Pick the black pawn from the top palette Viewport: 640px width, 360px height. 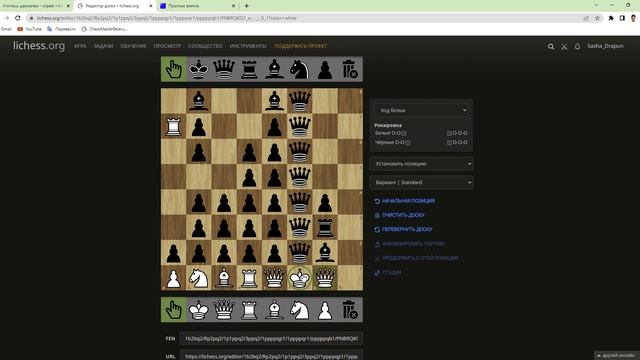(325, 69)
